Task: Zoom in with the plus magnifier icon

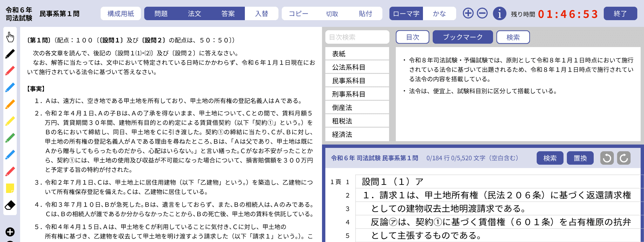Action: tap(468, 13)
